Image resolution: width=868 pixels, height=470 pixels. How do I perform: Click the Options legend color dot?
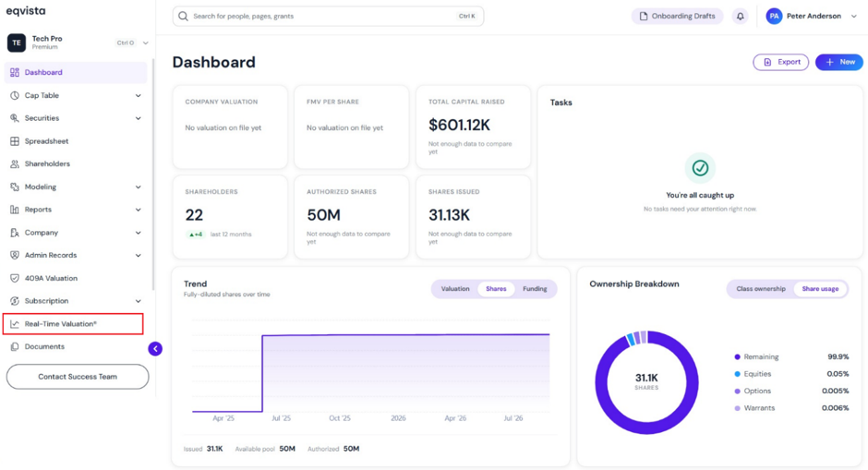click(737, 392)
